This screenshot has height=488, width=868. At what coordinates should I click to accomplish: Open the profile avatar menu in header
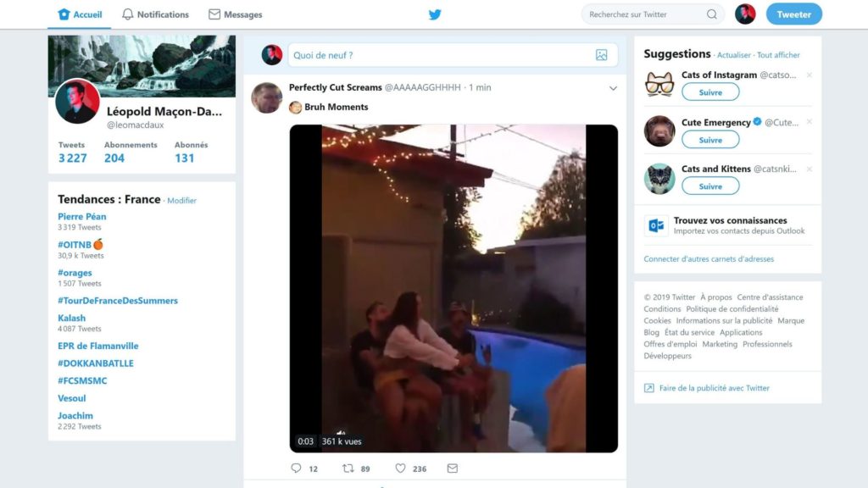(x=745, y=14)
